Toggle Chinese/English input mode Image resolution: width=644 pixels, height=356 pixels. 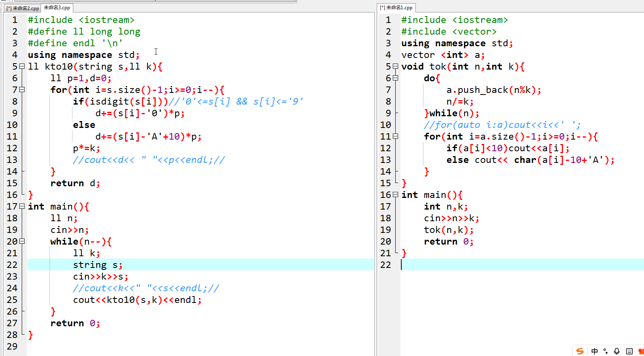pos(594,351)
